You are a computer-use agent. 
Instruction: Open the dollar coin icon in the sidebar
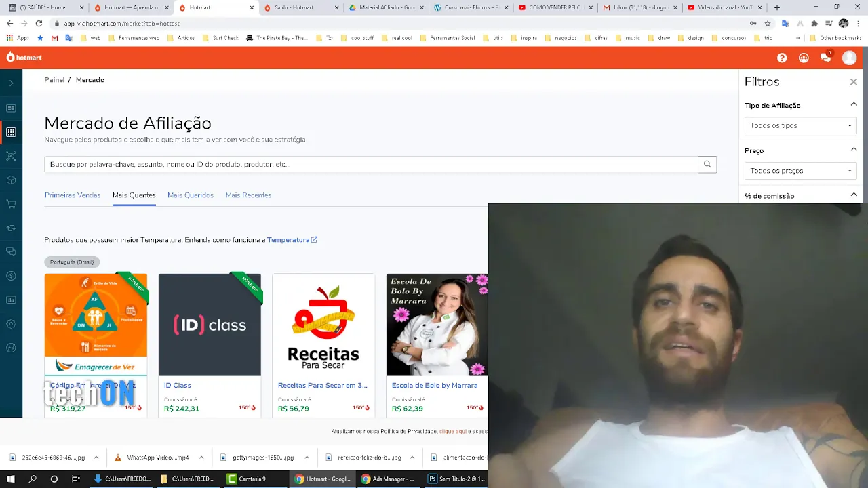pos(11,276)
